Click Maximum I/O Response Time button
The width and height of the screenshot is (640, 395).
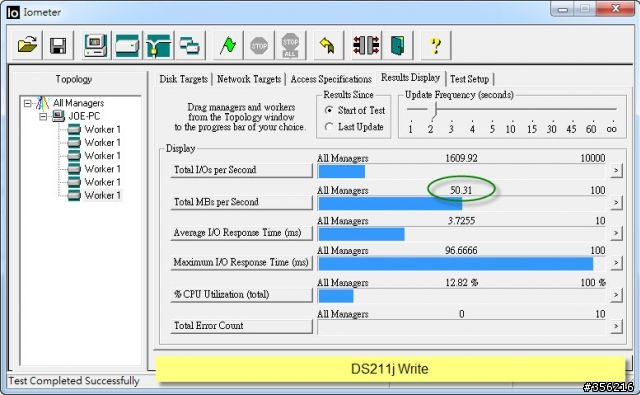coord(241,262)
